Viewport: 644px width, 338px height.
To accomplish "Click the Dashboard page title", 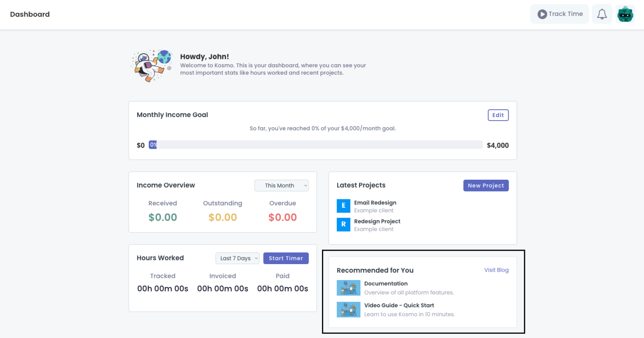I will click(x=30, y=14).
